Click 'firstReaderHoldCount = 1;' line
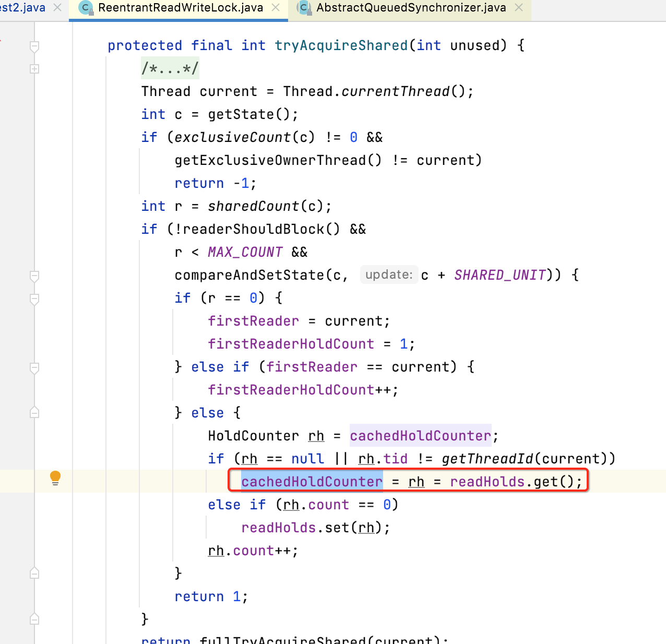666x644 pixels. click(311, 344)
